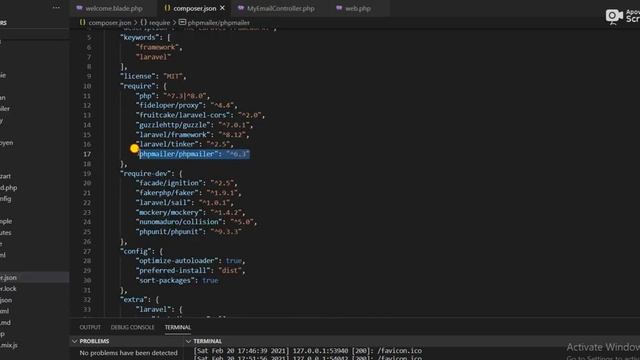Click the "fakerphp/faker" entry
Screen dimensions: 640x360
[189, 193]
